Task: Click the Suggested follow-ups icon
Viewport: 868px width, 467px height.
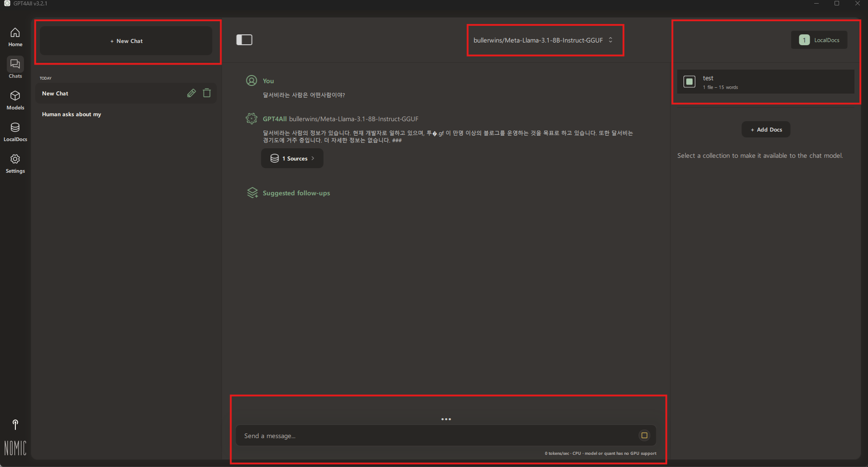Action: coord(252,193)
